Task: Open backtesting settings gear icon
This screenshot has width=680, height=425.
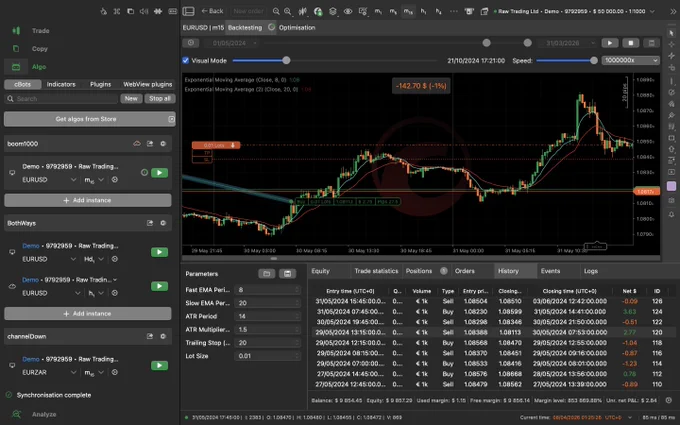Action: [x=191, y=43]
